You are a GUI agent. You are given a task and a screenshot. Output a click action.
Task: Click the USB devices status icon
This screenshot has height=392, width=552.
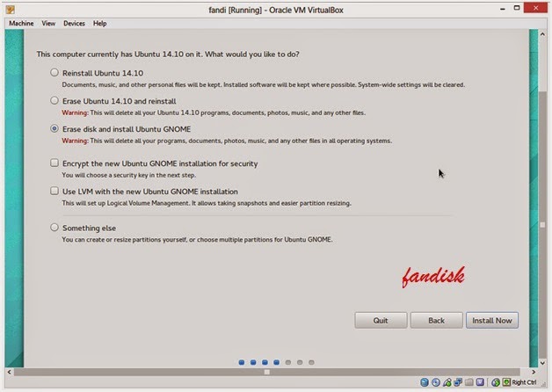(x=447, y=382)
